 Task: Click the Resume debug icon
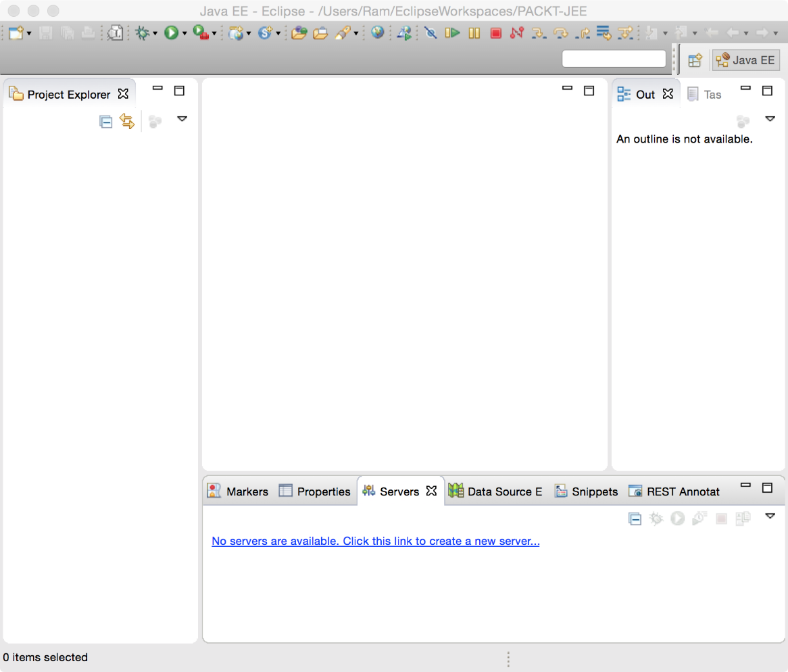click(x=452, y=33)
